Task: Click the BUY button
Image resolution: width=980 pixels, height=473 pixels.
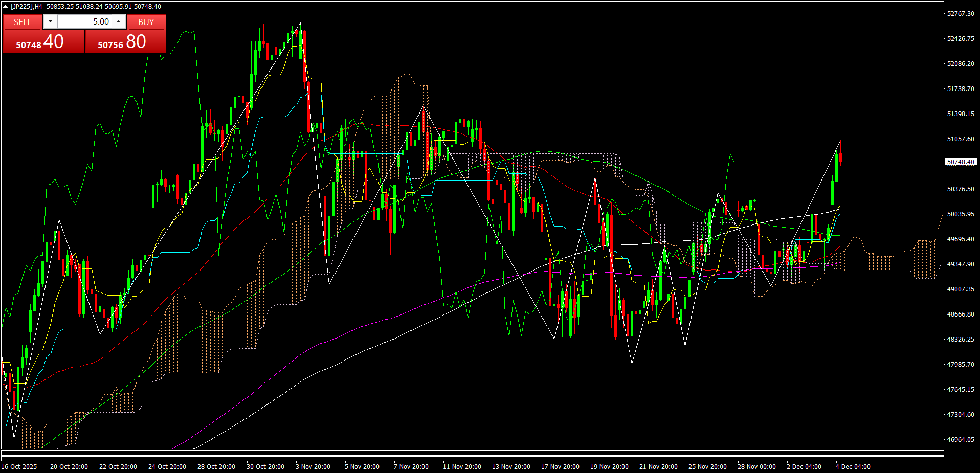Action: point(146,22)
